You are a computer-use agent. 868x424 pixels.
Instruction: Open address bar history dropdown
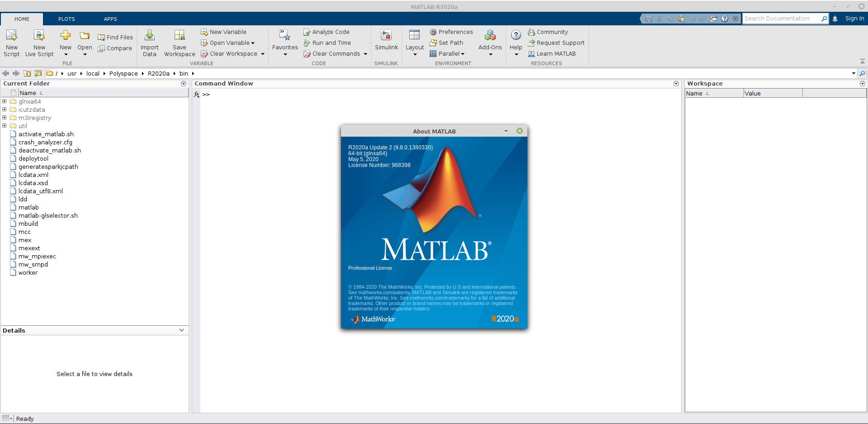pyautogui.click(x=854, y=73)
